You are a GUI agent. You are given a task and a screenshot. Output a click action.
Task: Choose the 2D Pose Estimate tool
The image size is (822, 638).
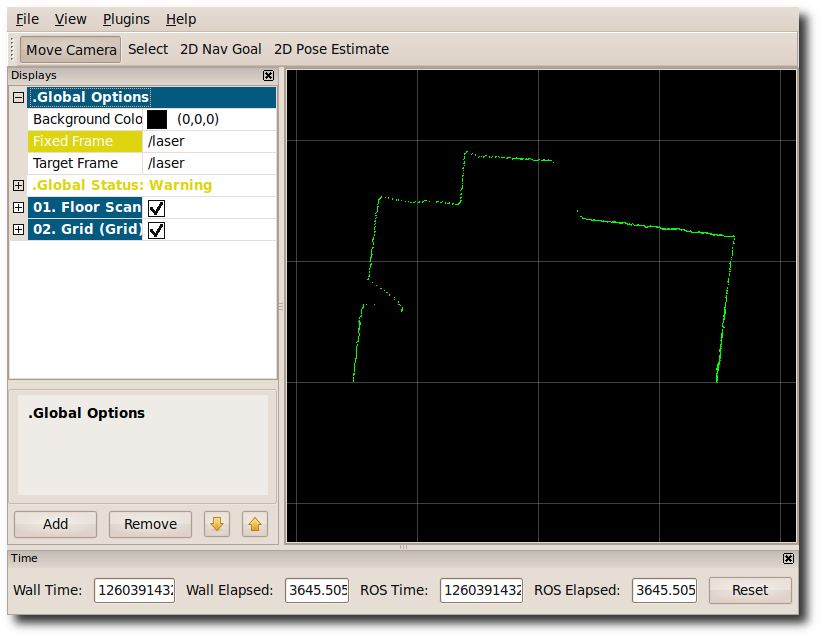[331, 49]
